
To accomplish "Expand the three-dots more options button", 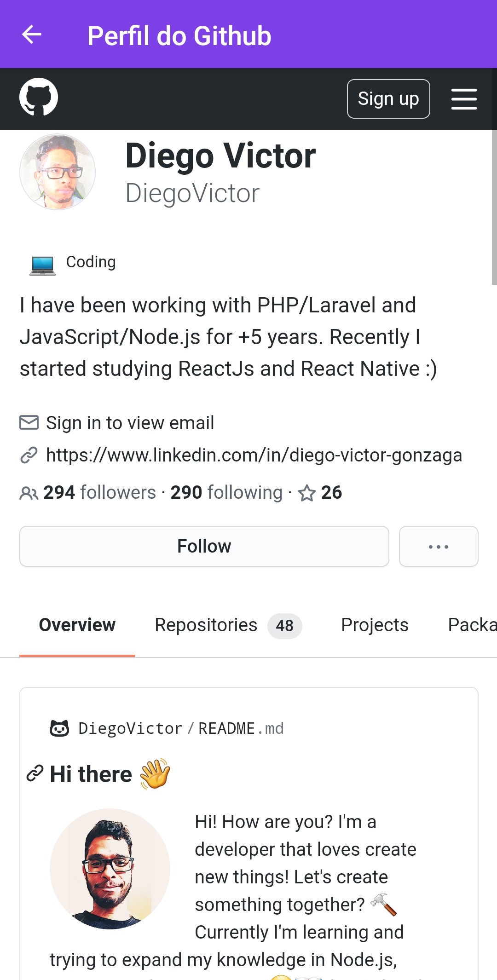I will 439,546.
